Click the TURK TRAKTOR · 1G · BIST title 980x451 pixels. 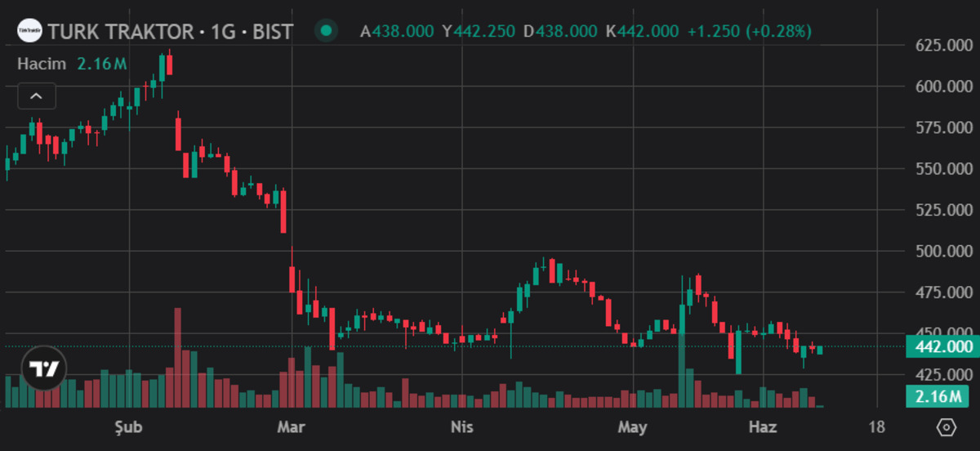[170, 32]
